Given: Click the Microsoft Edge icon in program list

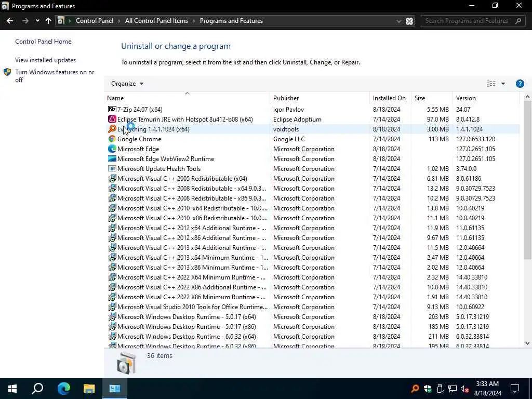Looking at the screenshot, I should (112, 149).
